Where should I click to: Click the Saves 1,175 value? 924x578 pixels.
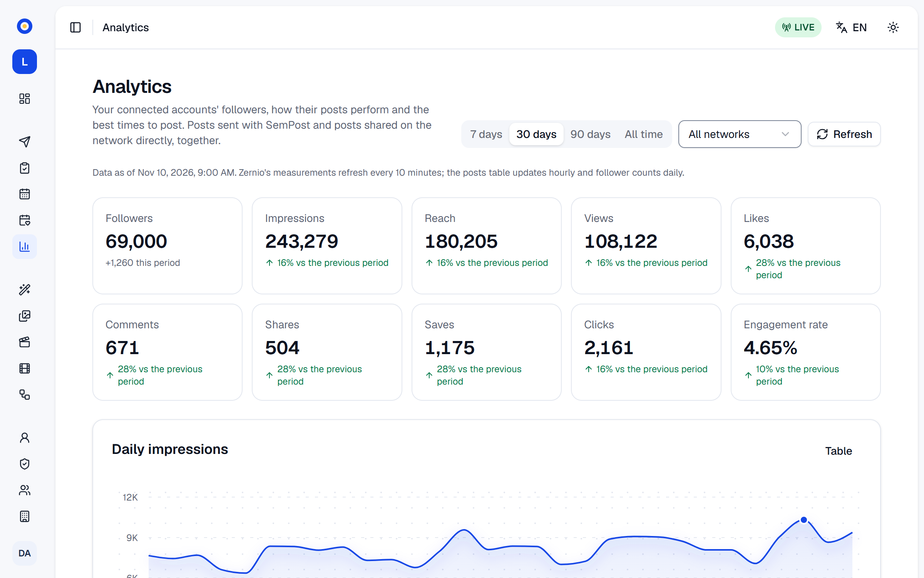pos(449,348)
